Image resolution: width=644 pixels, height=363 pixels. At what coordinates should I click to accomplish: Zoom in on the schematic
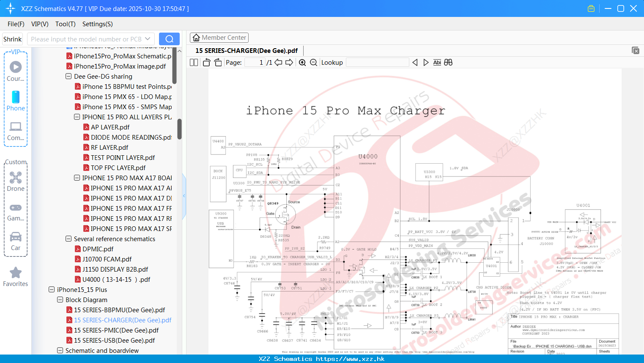[302, 62]
